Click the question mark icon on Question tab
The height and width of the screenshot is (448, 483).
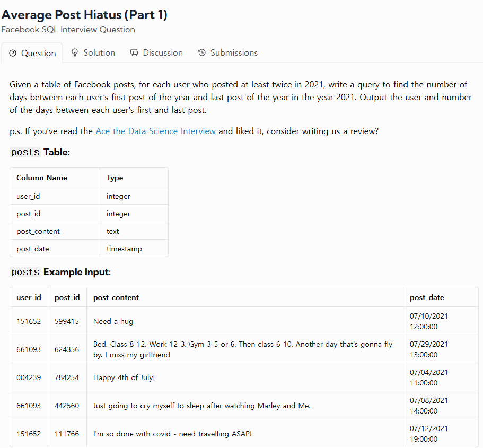pyautogui.click(x=13, y=53)
